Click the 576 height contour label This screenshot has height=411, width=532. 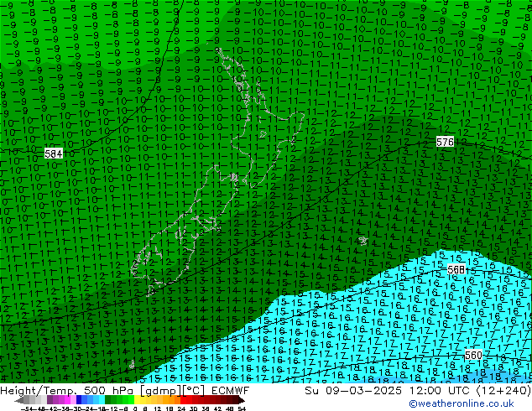[445, 142]
